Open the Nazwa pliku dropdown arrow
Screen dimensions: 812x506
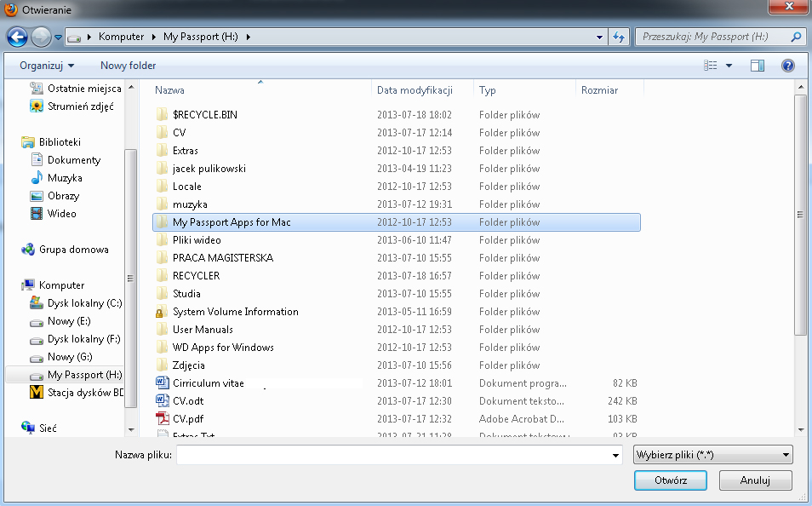[x=615, y=455]
